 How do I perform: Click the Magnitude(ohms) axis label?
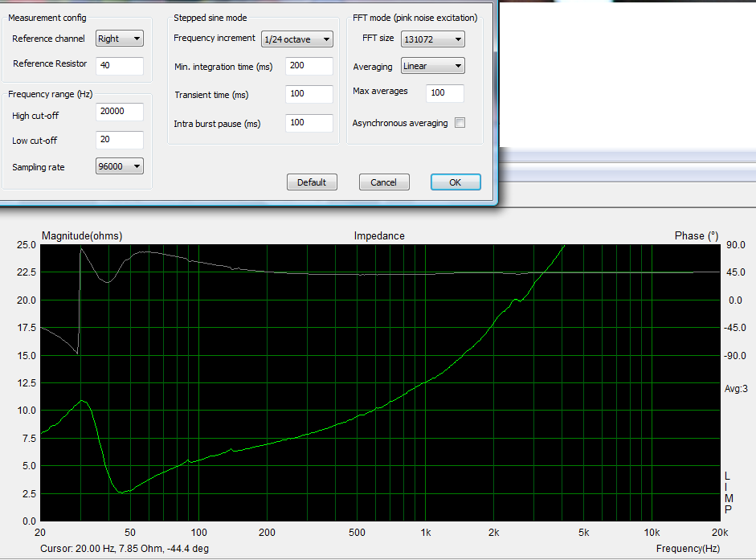click(x=82, y=236)
